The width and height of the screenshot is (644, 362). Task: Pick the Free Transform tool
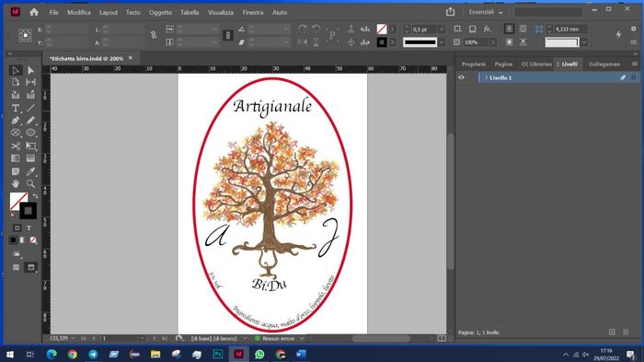(x=30, y=146)
